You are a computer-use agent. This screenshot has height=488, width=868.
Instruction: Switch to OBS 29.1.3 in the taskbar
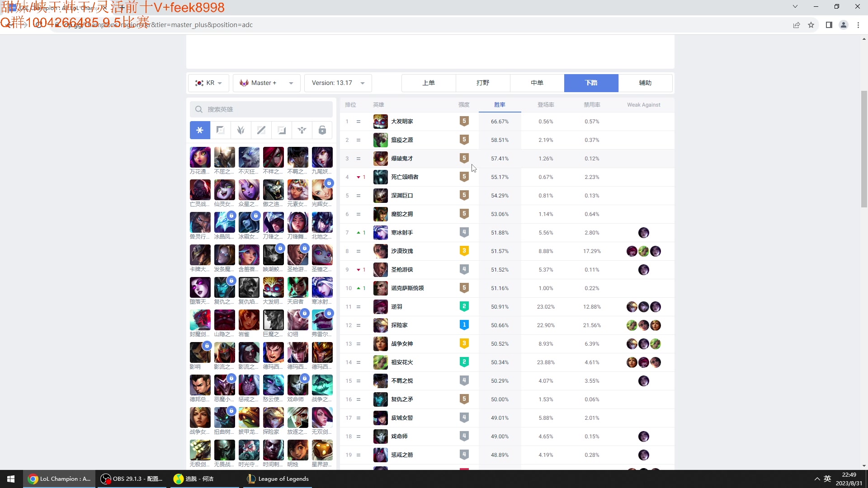(131, 479)
